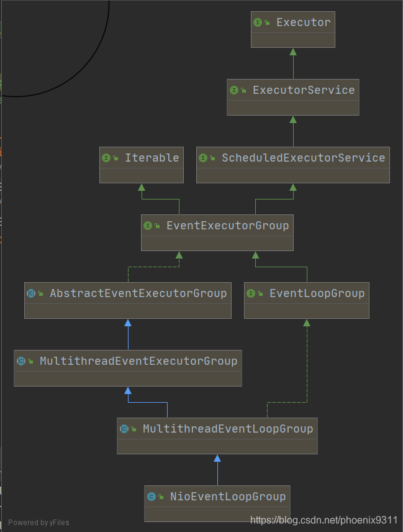Select the MultithreadEventLoopGroup node label
The height and width of the screenshot is (532, 403).
click(228, 429)
